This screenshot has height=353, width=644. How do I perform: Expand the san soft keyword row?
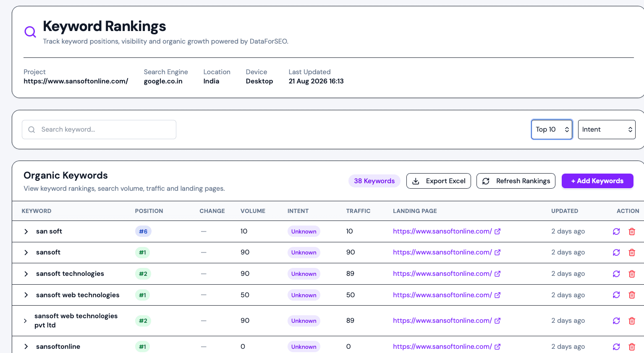click(26, 231)
